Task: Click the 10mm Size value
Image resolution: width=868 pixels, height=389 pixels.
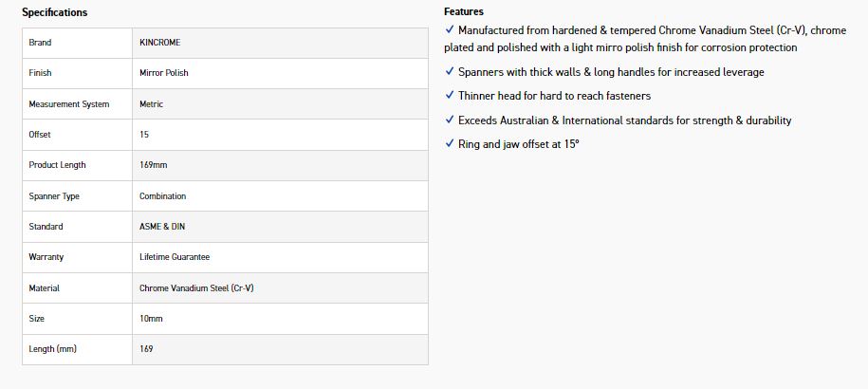Action: pyautogui.click(x=151, y=319)
